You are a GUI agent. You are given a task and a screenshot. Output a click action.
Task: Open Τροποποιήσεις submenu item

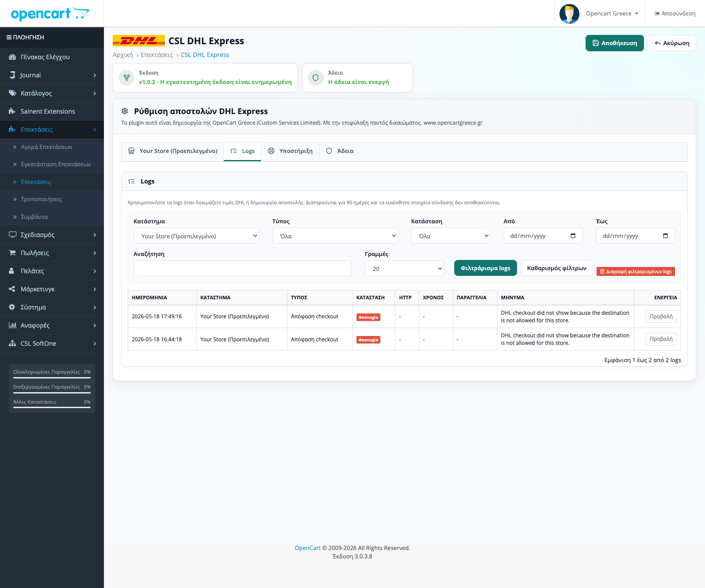point(41,199)
